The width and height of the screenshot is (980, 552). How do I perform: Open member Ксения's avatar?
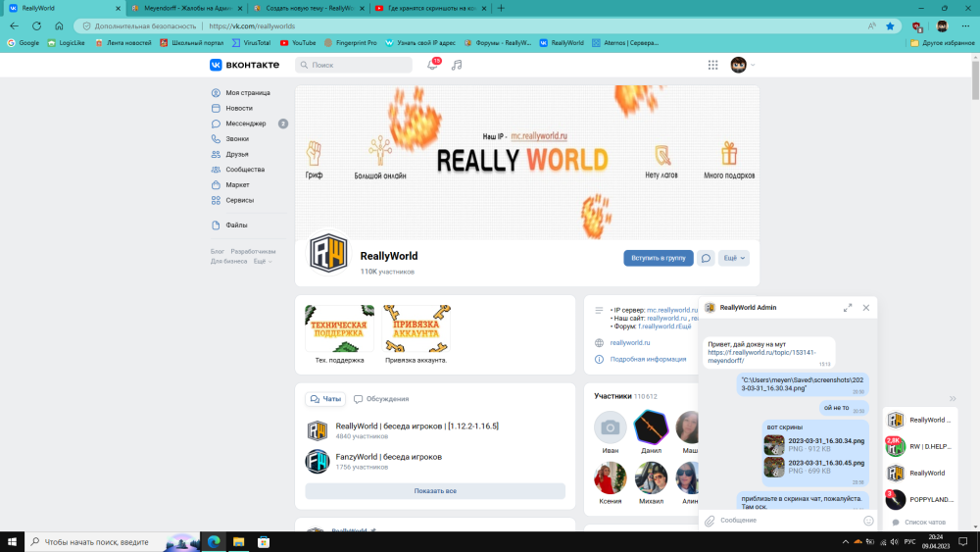pos(610,477)
